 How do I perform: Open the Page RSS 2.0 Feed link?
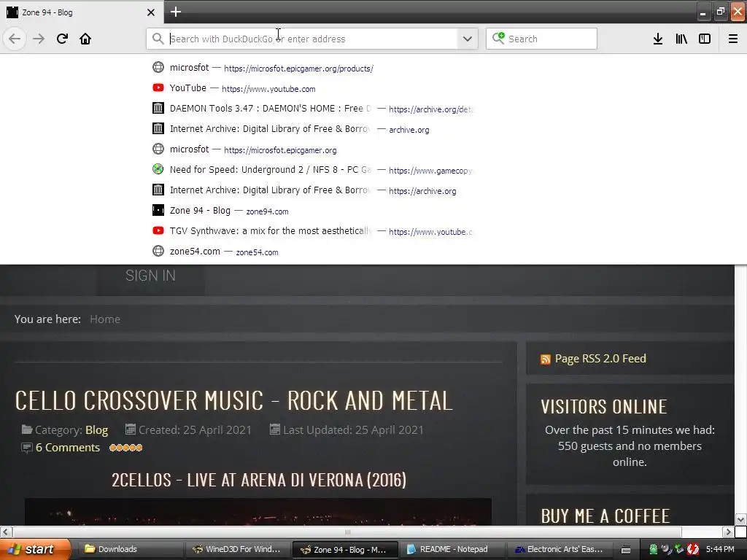pyautogui.click(x=600, y=359)
